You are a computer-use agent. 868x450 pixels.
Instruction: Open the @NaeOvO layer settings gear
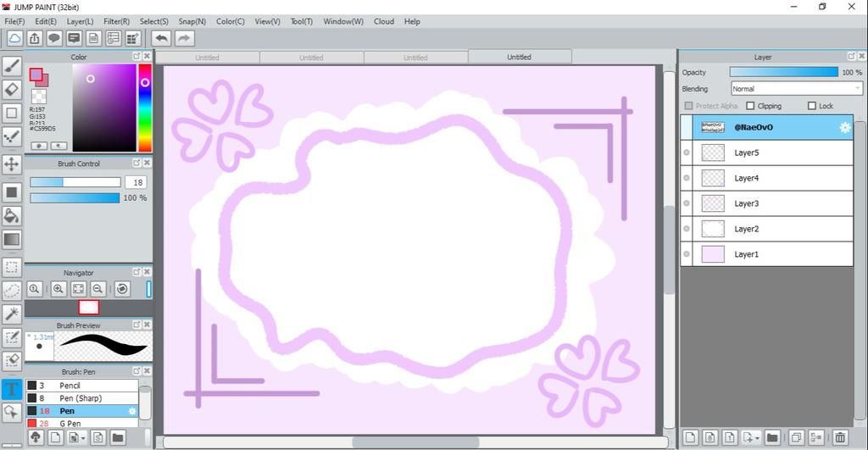[x=845, y=128]
